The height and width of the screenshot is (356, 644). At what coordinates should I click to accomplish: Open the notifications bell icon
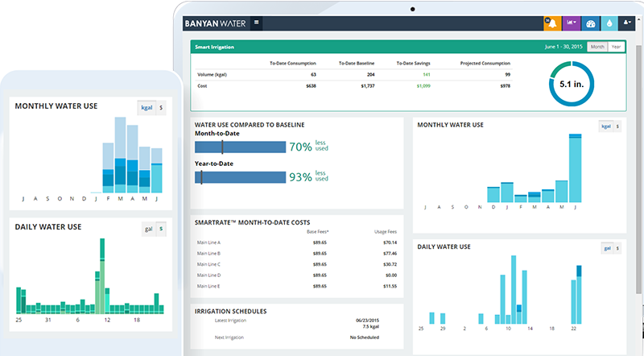[552, 23]
